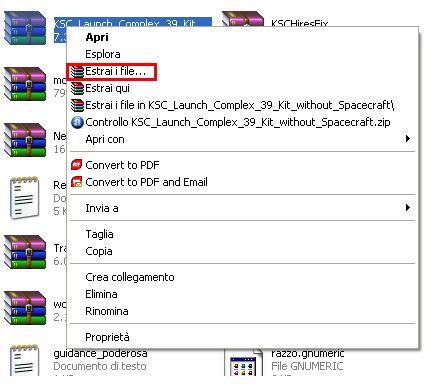This screenshot has height=386, width=433.
Task: Select the guidance_poderosa text document icon
Action: [25, 361]
